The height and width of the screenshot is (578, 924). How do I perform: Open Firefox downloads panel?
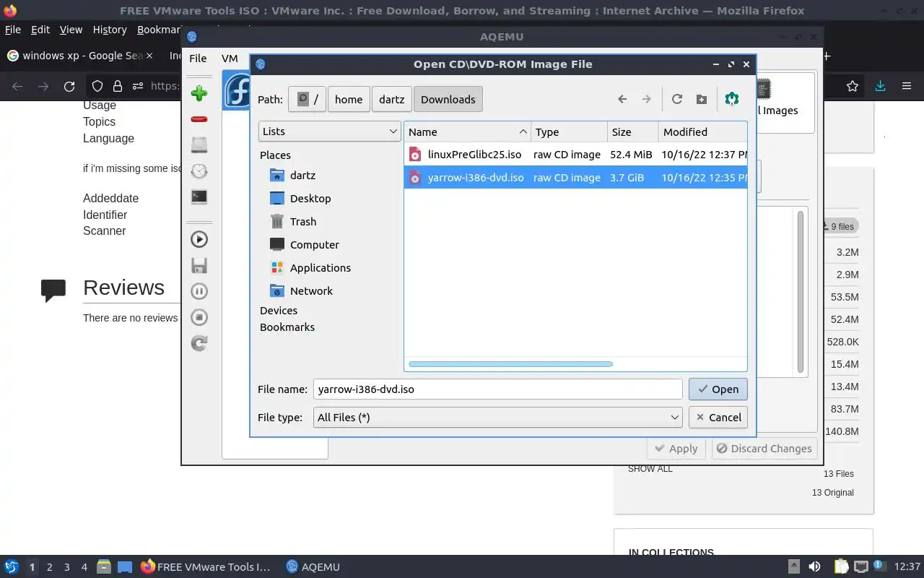[x=880, y=86]
